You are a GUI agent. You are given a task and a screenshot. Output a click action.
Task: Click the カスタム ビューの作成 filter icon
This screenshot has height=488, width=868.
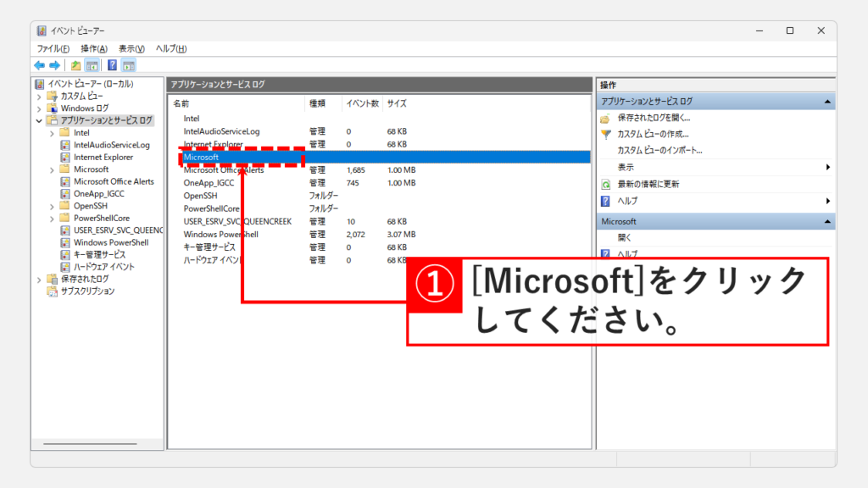pos(606,134)
